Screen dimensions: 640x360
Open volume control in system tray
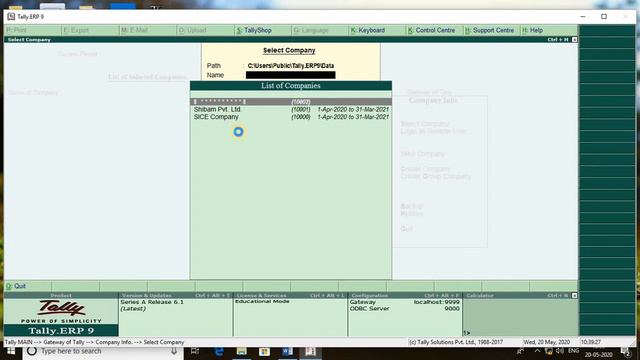tap(560, 351)
